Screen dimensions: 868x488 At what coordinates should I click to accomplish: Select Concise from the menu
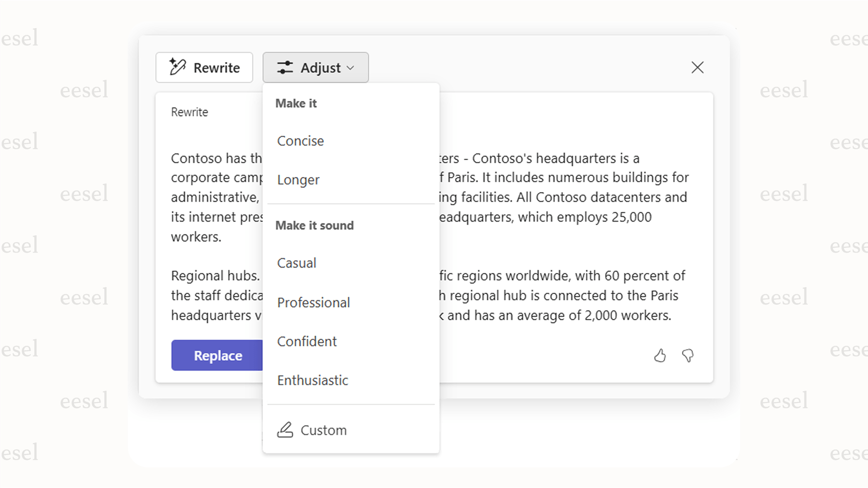click(x=300, y=140)
